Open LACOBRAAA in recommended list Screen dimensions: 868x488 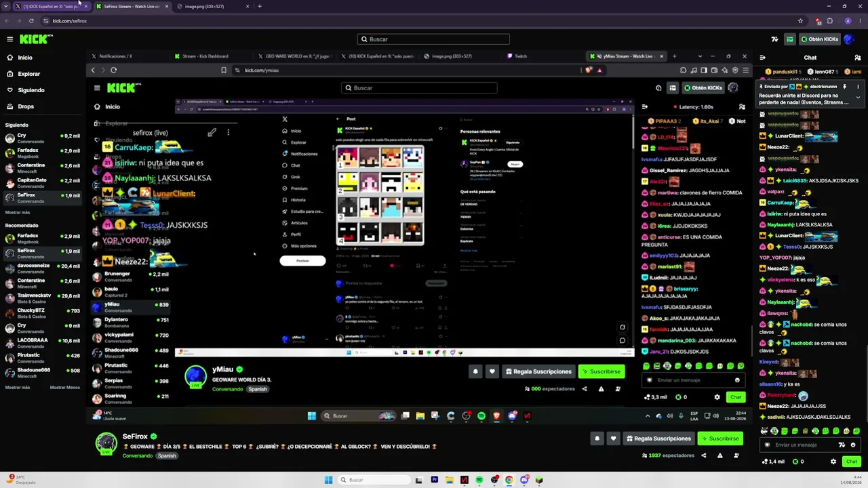coord(42,342)
